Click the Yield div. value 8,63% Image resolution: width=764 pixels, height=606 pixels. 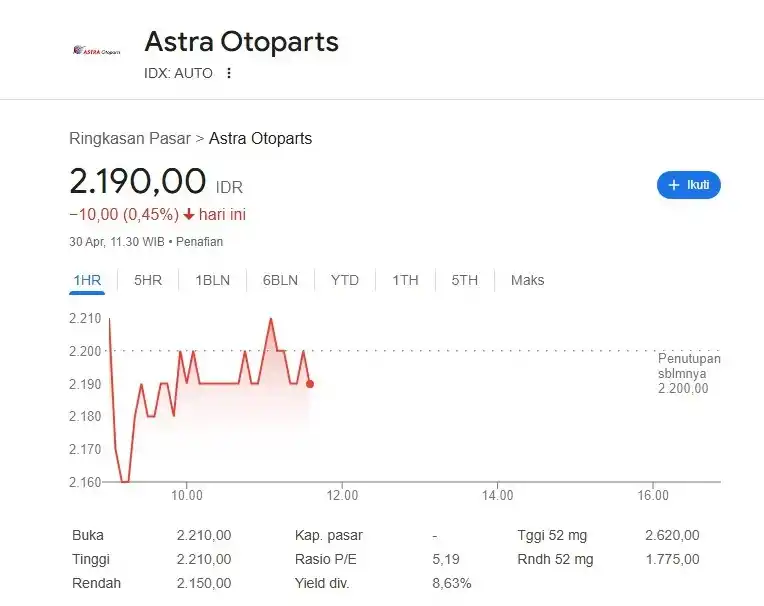point(451,583)
